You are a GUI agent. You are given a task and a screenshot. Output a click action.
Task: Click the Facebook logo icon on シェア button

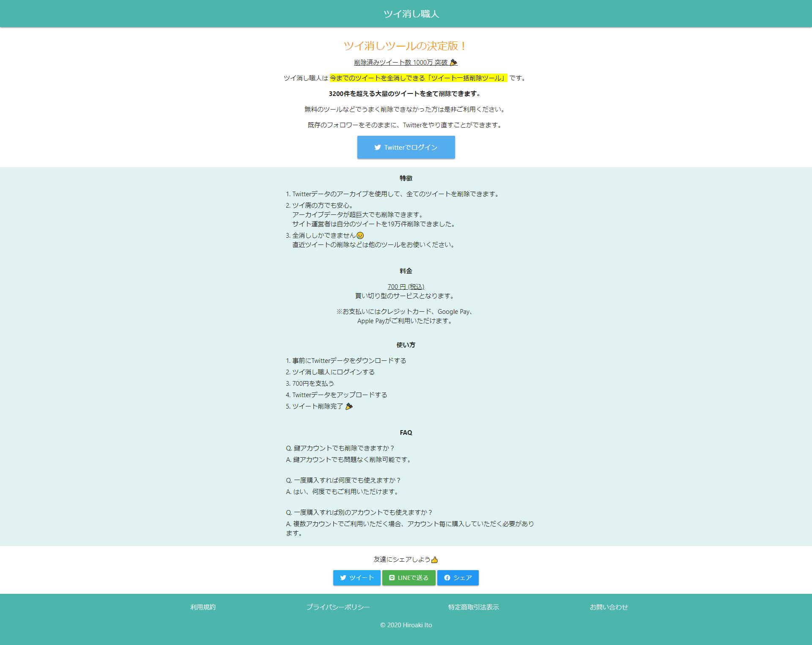click(447, 578)
